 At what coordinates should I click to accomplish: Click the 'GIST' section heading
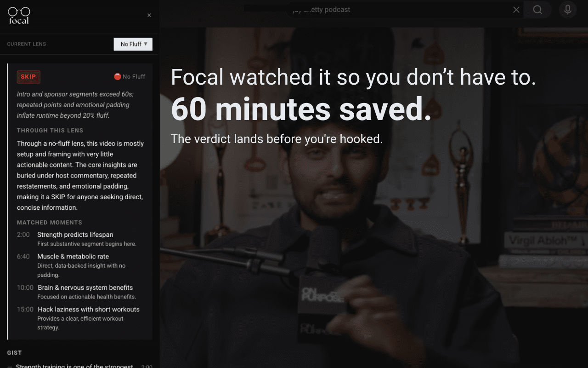pos(14,353)
